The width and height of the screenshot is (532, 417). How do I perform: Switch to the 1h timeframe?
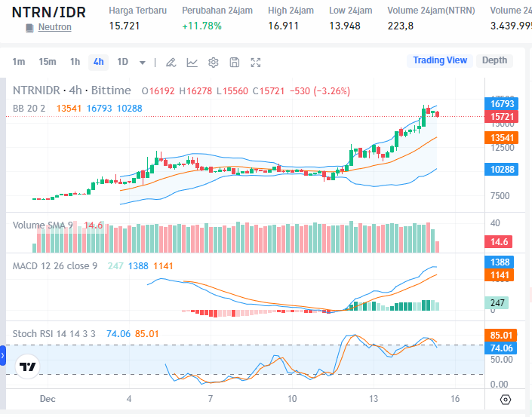click(x=75, y=62)
